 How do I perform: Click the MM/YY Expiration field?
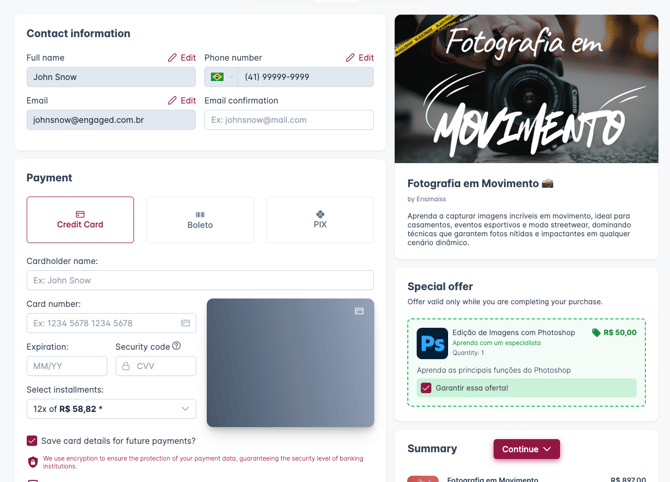67,366
